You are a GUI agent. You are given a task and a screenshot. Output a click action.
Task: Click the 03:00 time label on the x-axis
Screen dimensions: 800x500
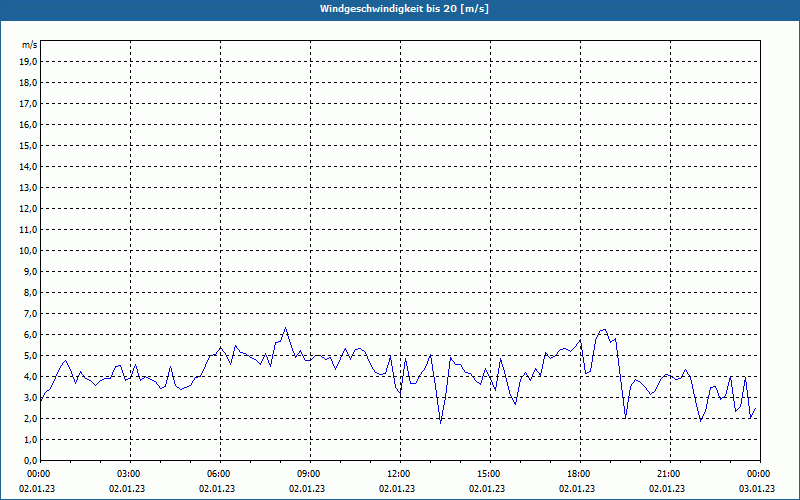point(131,474)
